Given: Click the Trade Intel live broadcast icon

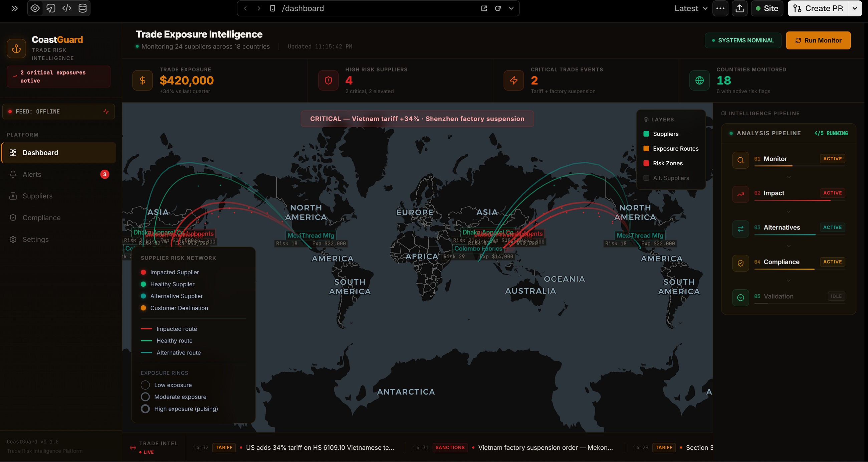Looking at the screenshot, I should [133, 448].
